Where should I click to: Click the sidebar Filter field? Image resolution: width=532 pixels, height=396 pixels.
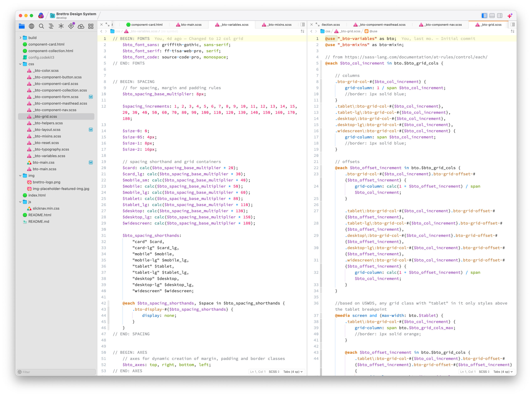tap(57, 372)
